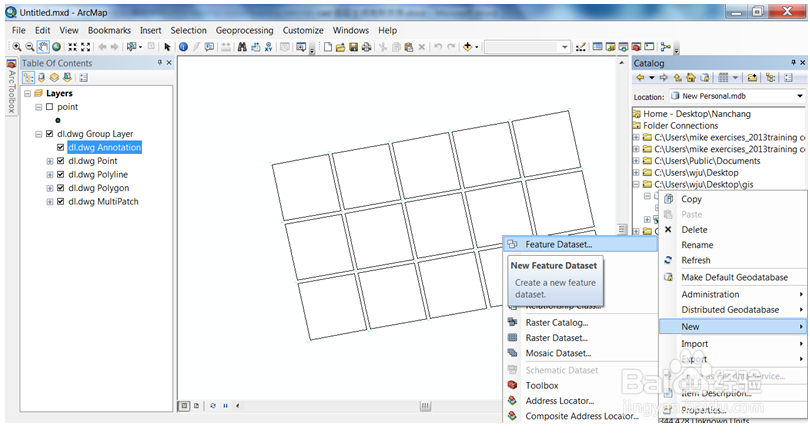Click the Go To XY icon

click(268, 47)
